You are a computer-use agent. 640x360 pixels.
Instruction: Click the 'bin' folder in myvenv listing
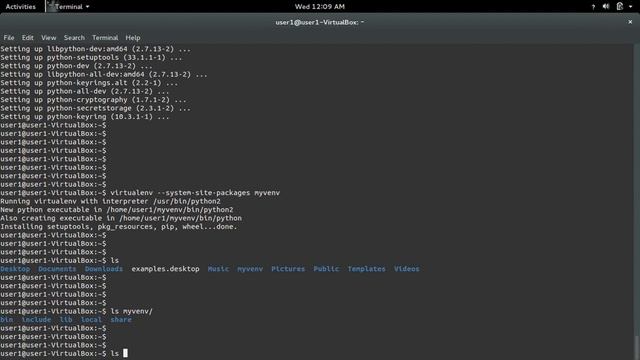tap(7, 320)
